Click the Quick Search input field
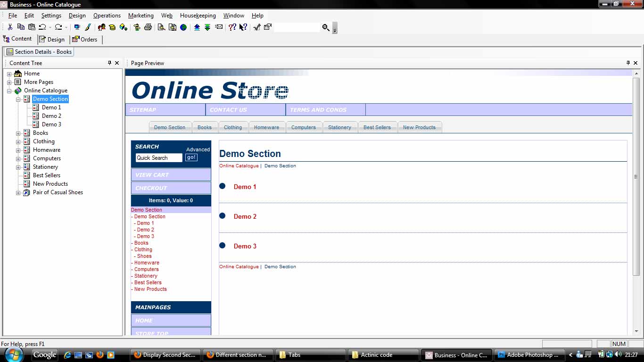This screenshot has width=644, height=362. 158,158
